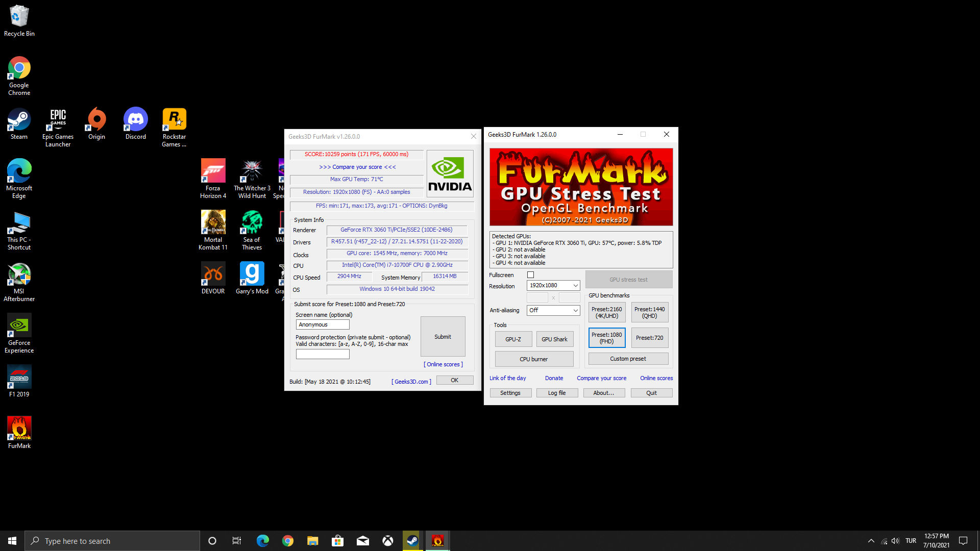Open Cortana circle in the taskbar

click(212, 541)
